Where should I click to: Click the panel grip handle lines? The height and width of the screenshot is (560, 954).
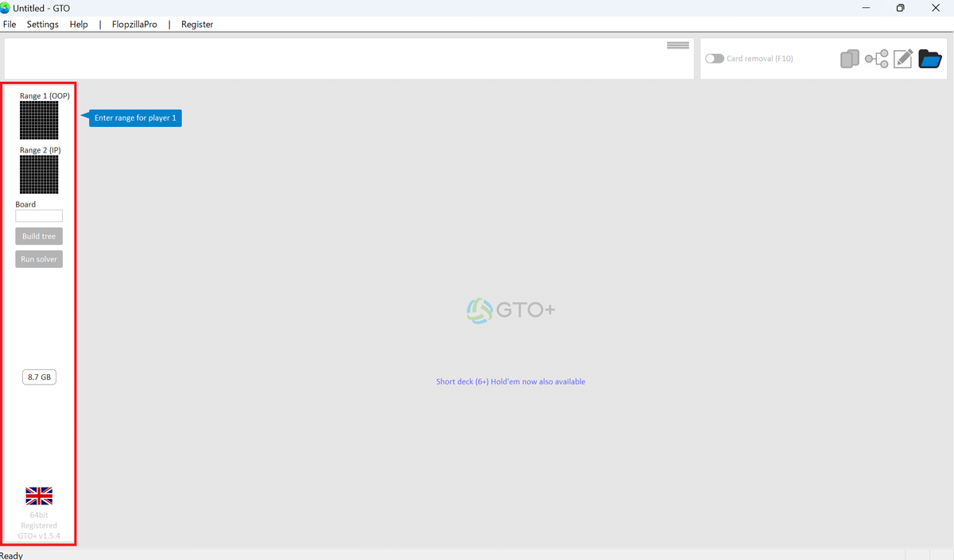tap(678, 45)
